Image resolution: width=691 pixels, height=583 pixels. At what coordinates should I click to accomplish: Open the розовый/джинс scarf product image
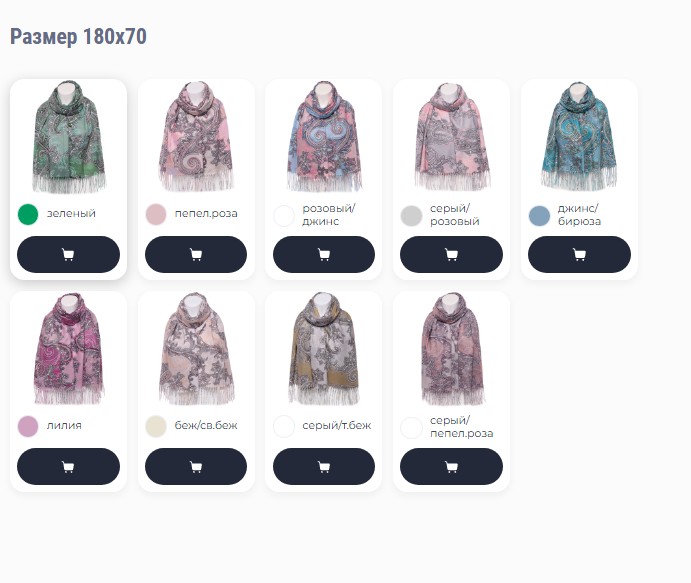tap(324, 136)
